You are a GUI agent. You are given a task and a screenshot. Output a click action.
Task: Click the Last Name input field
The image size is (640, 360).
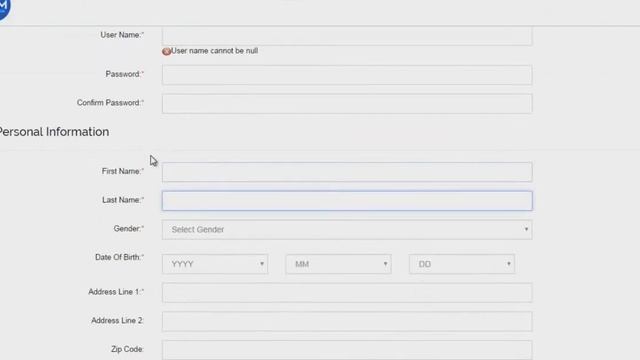tap(347, 201)
